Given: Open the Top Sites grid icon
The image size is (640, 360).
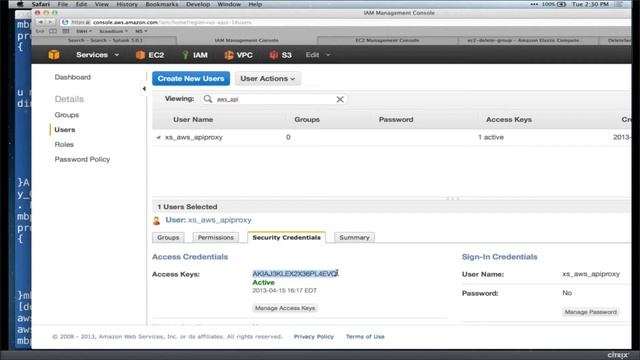Looking at the screenshot, I should pos(66,31).
